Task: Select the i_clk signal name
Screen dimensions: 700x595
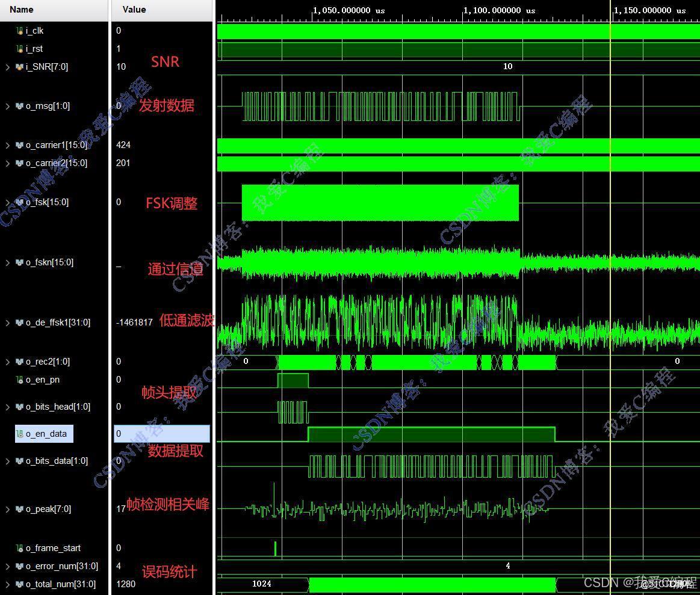Action: 34,31
